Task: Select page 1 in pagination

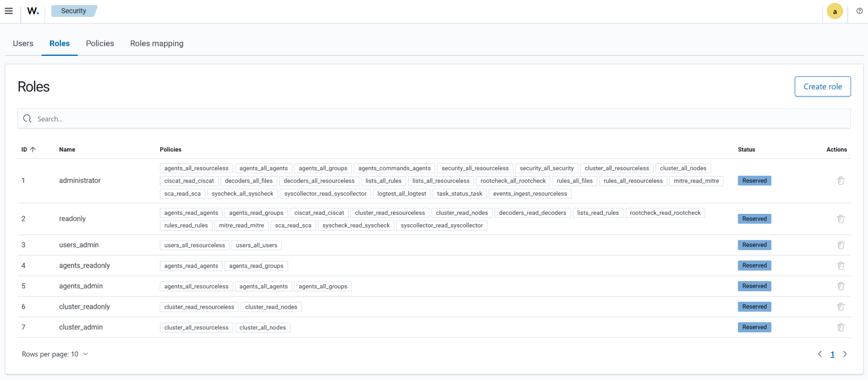Action: pyautogui.click(x=832, y=354)
